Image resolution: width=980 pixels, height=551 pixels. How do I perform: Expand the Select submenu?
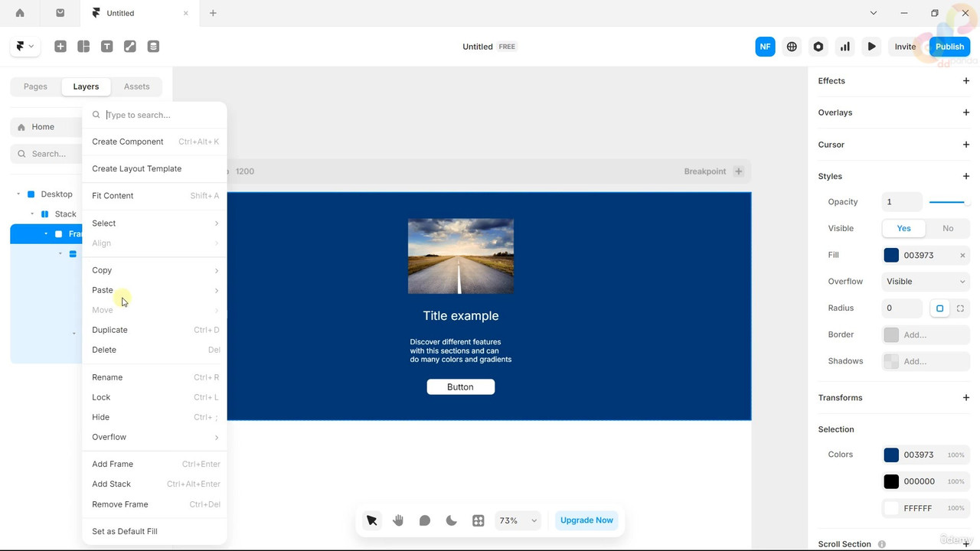pos(155,223)
